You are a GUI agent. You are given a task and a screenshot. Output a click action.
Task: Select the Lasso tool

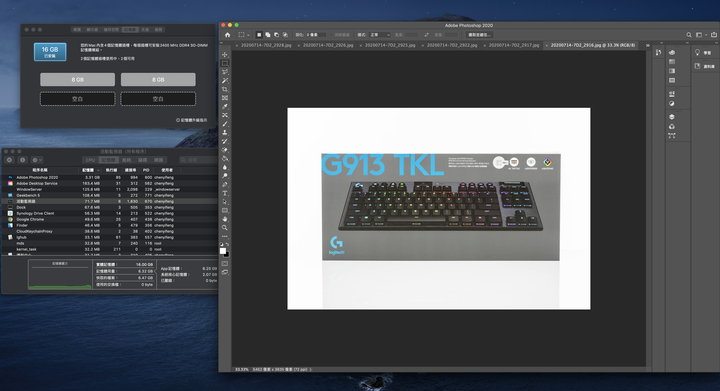click(225, 72)
